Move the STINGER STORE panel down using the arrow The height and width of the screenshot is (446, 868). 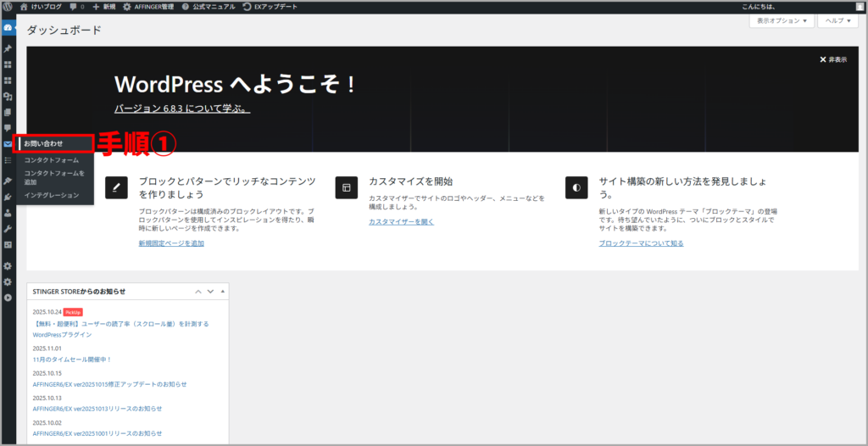pyautogui.click(x=210, y=292)
